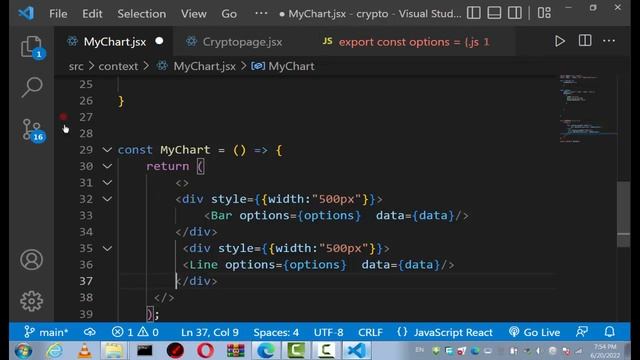Click the main* git branch indicator
The height and width of the screenshot is (360, 640).
(x=46, y=332)
